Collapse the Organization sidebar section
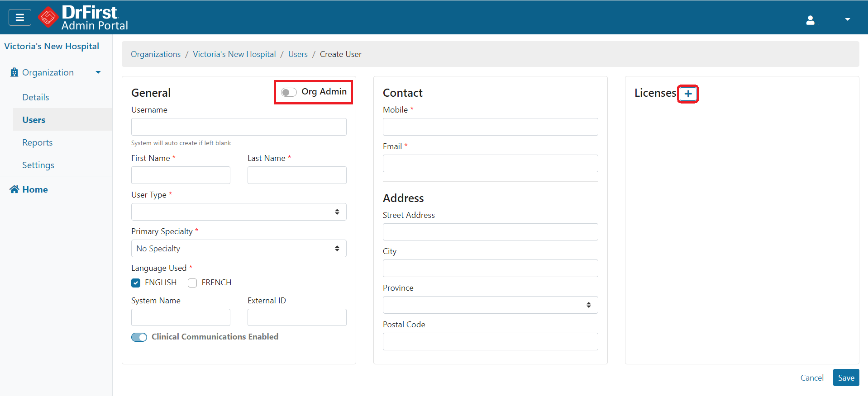This screenshot has width=868, height=396. (x=98, y=72)
